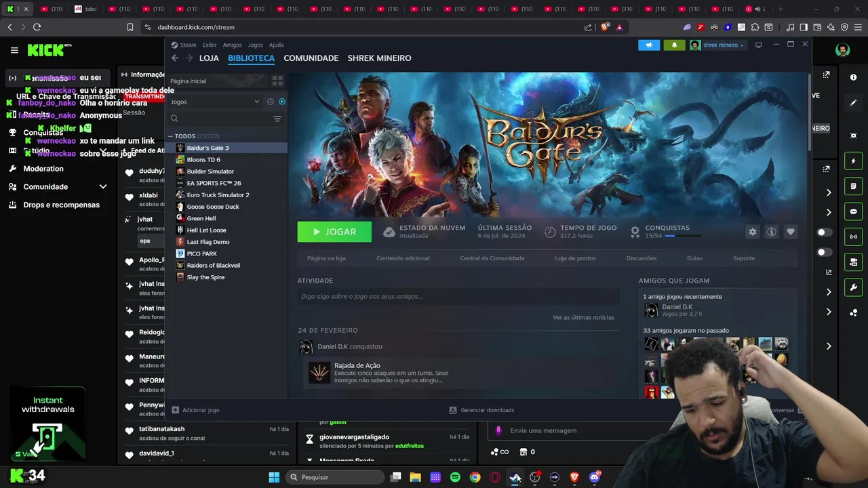This screenshot has height=488, width=868.
Task: Toggle the ready-to-play filter icon
Action: pyautogui.click(x=282, y=102)
